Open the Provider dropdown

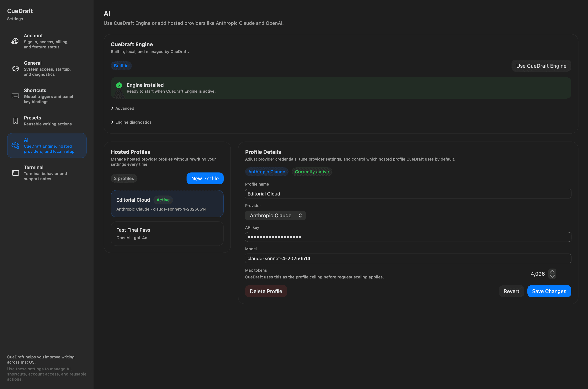coord(275,215)
